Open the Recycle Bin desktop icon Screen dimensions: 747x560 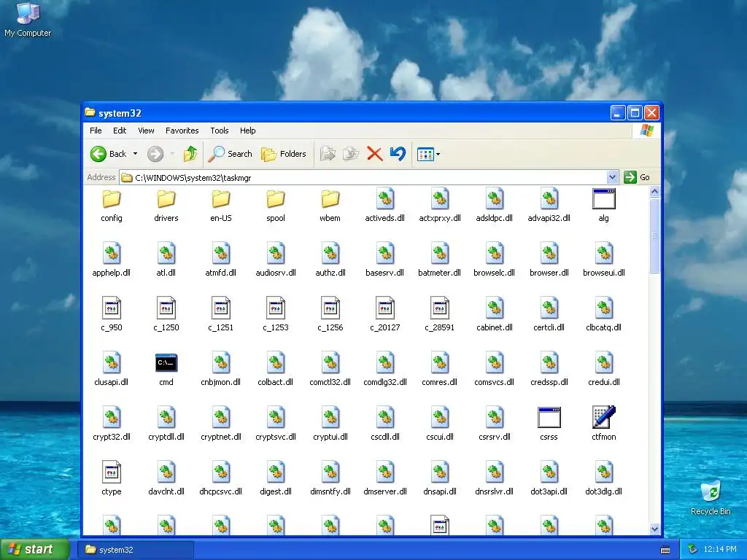point(711,497)
